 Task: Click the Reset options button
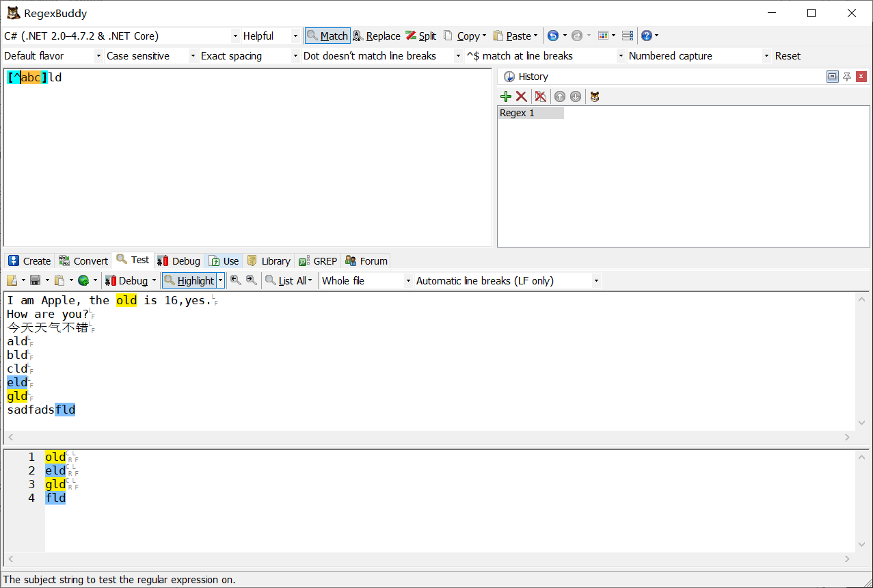tap(788, 56)
